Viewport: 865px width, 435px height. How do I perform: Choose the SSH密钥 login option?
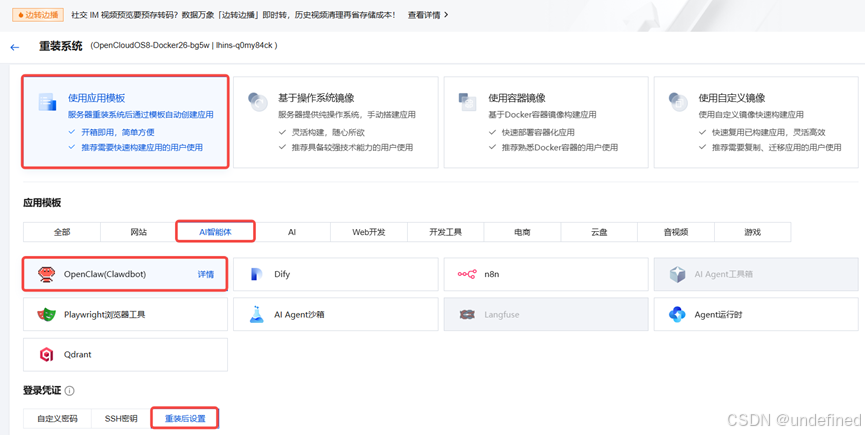coord(121,418)
